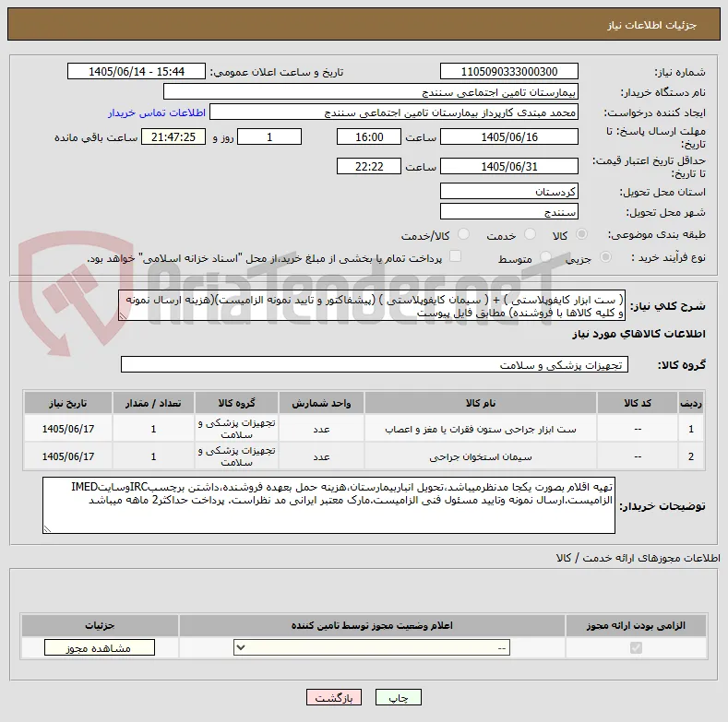728x722 pixels.
Task: Click remaining days field showing 1
Action: coord(269,136)
